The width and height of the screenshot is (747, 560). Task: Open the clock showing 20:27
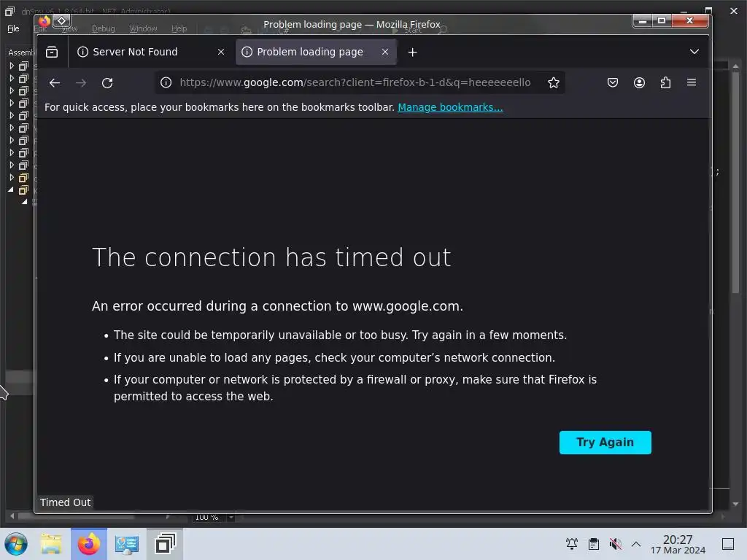coord(678,544)
